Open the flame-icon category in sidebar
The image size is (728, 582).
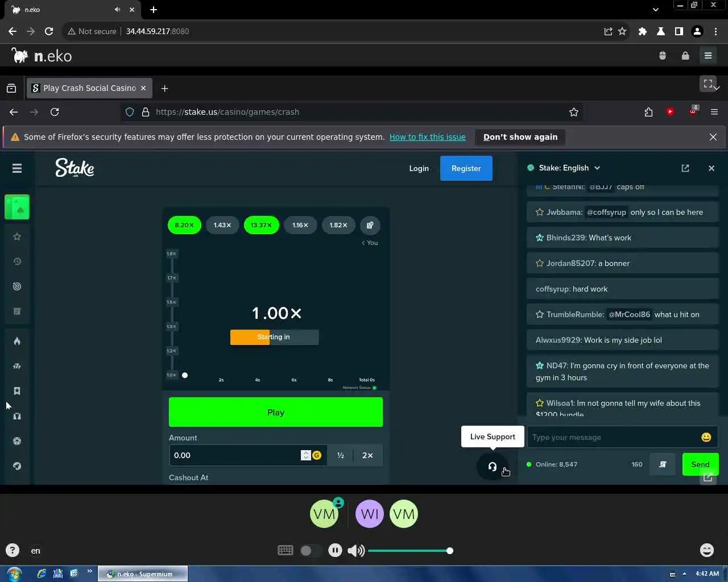(17, 341)
